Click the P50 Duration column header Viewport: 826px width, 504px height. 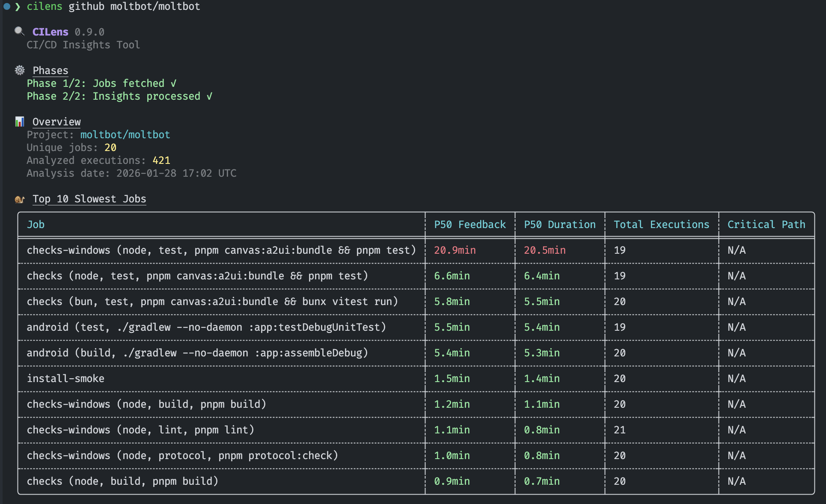tap(560, 225)
